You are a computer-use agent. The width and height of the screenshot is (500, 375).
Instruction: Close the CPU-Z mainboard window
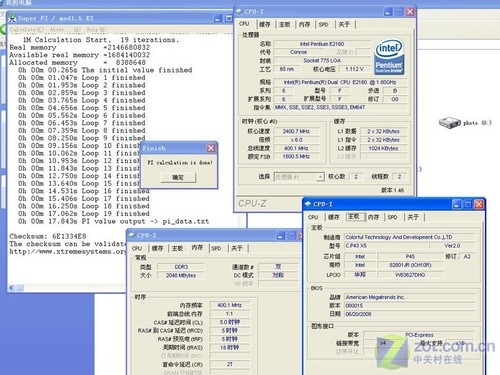tap(479, 204)
